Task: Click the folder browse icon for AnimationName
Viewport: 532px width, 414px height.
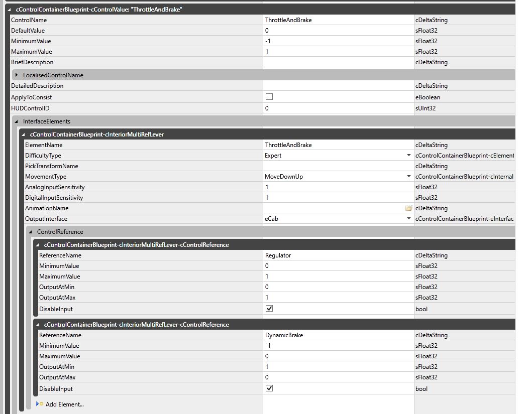Action: click(x=408, y=208)
